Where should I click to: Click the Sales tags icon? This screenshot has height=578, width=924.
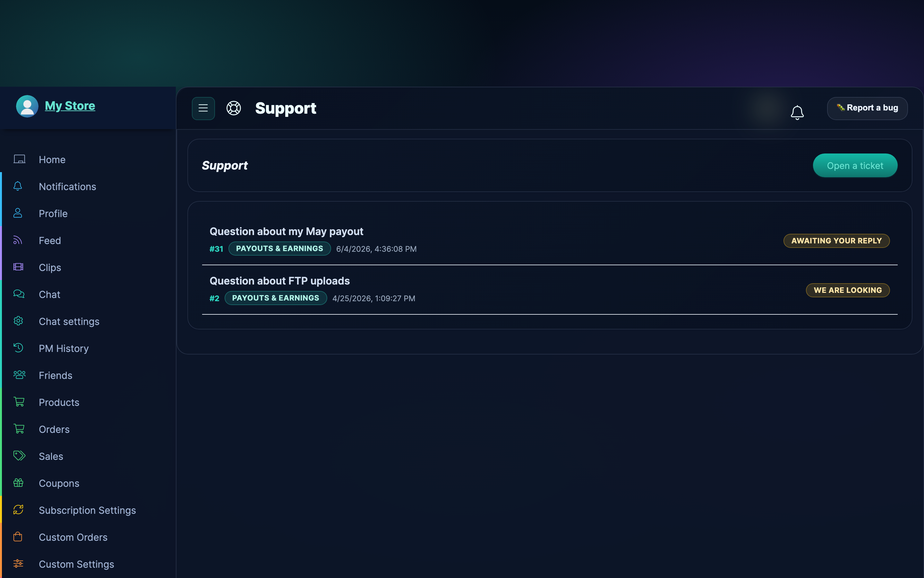20,456
